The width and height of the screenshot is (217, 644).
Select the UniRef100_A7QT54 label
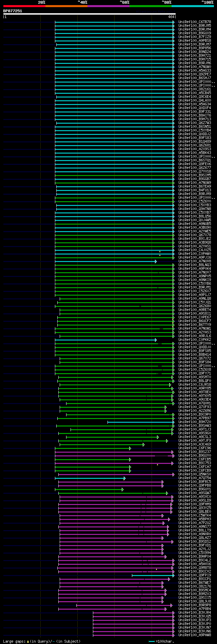195,478
